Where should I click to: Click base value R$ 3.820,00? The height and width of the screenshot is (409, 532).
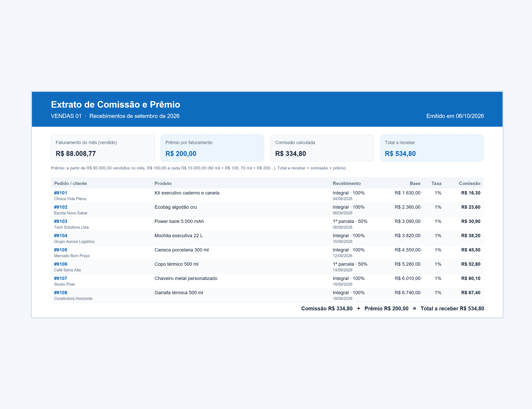(407, 236)
